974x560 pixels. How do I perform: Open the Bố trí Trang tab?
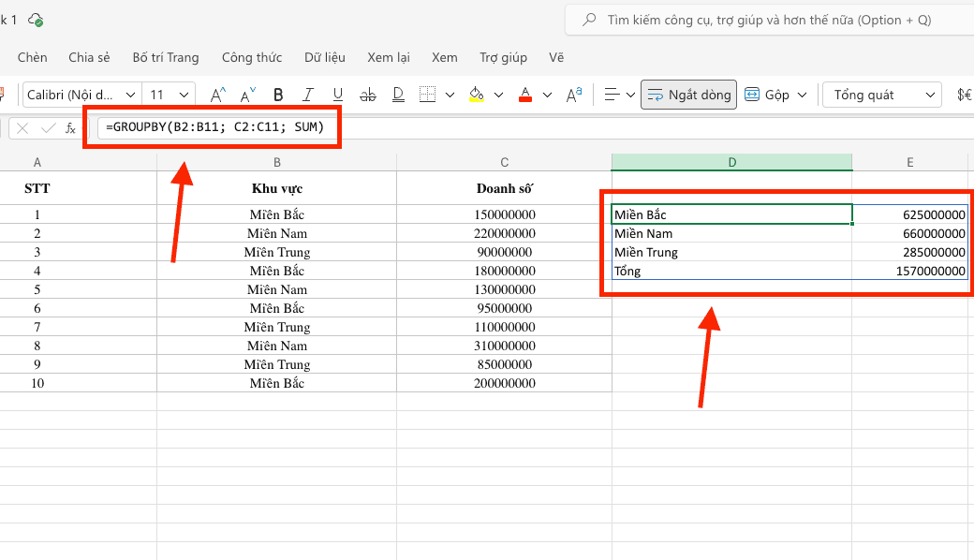click(x=166, y=58)
